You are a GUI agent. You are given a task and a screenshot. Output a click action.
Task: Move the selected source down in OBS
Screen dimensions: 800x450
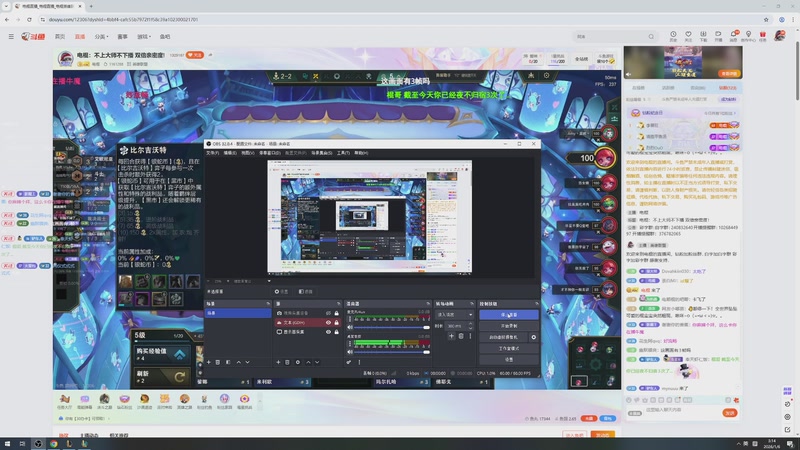[317, 362]
